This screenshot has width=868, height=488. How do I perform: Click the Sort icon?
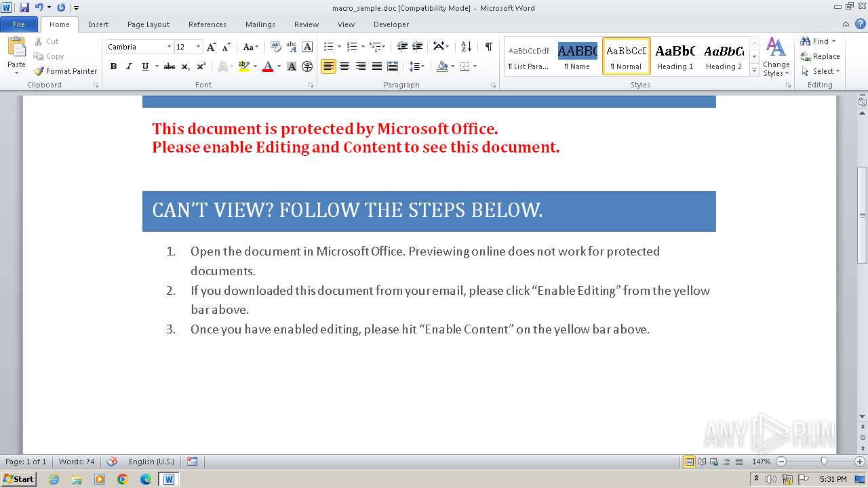point(466,47)
